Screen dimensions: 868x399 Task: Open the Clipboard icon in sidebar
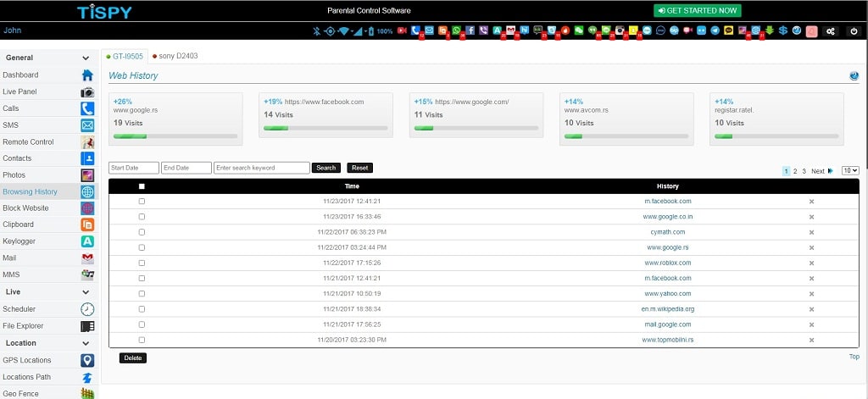click(x=87, y=224)
